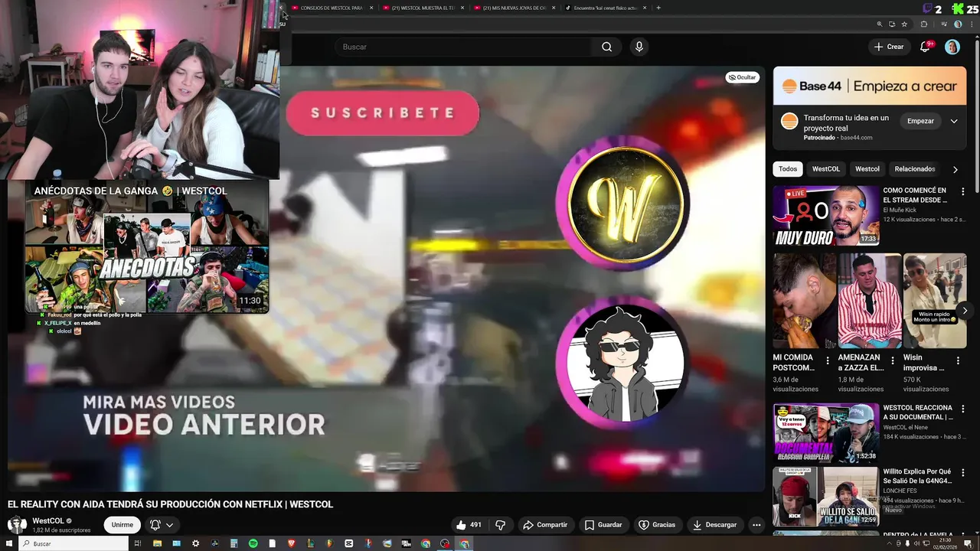Select the Relacionados filter chip
The height and width of the screenshot is (551, 980).
(915, 168)
